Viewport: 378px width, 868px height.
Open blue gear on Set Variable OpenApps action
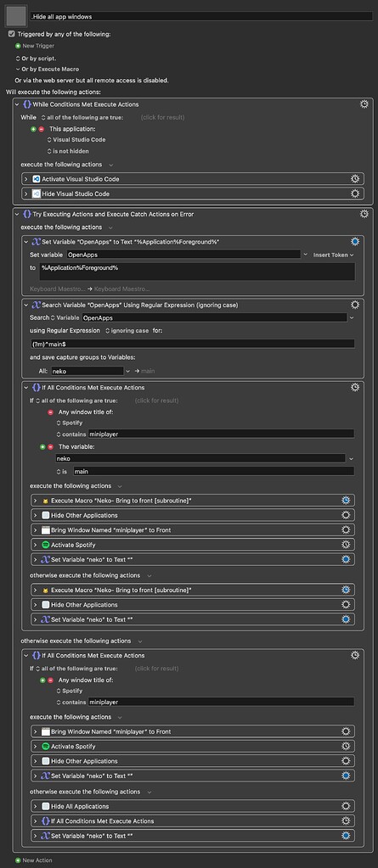pyautogui.click(x=355, y=241)
